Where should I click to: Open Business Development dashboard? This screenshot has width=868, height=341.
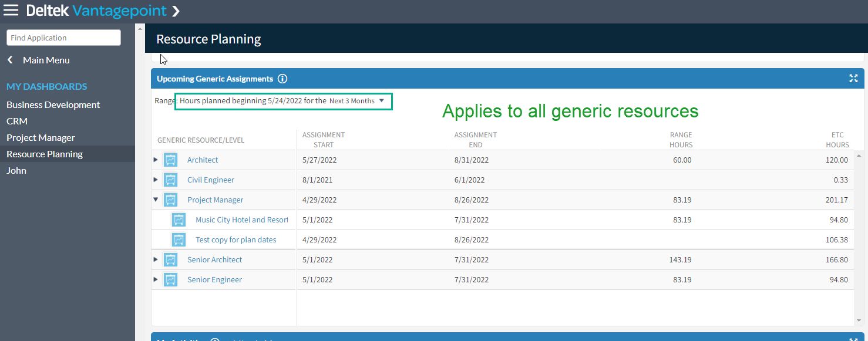53,104
